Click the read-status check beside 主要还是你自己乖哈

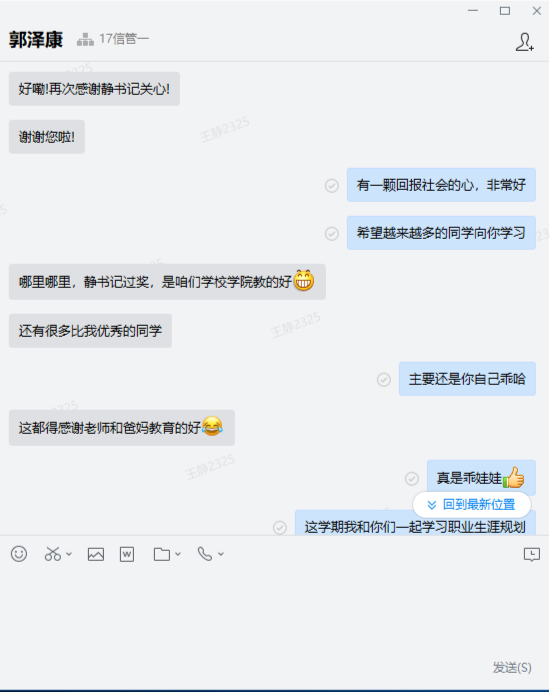coord(384,380)
